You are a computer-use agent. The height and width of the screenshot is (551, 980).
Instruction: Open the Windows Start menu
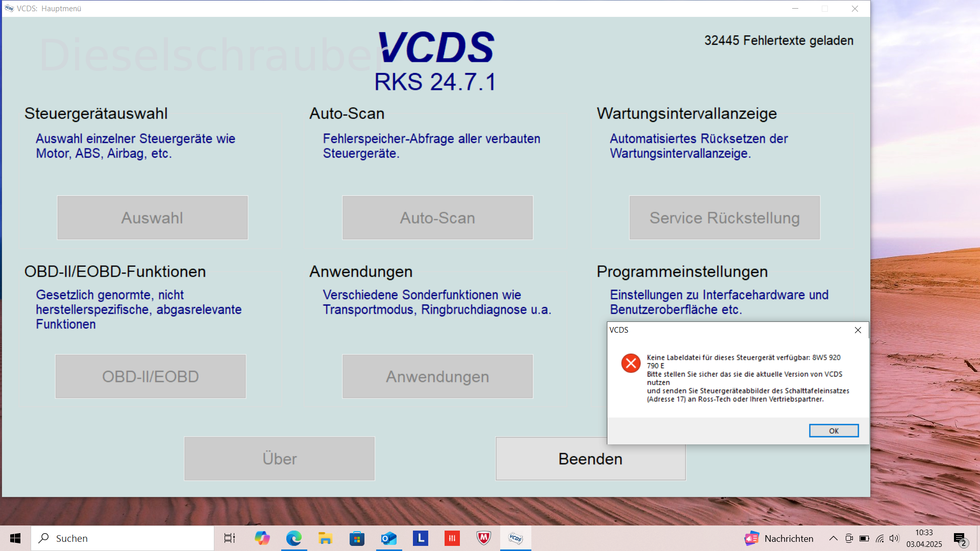pyautogui.click(x=15, y=538)
